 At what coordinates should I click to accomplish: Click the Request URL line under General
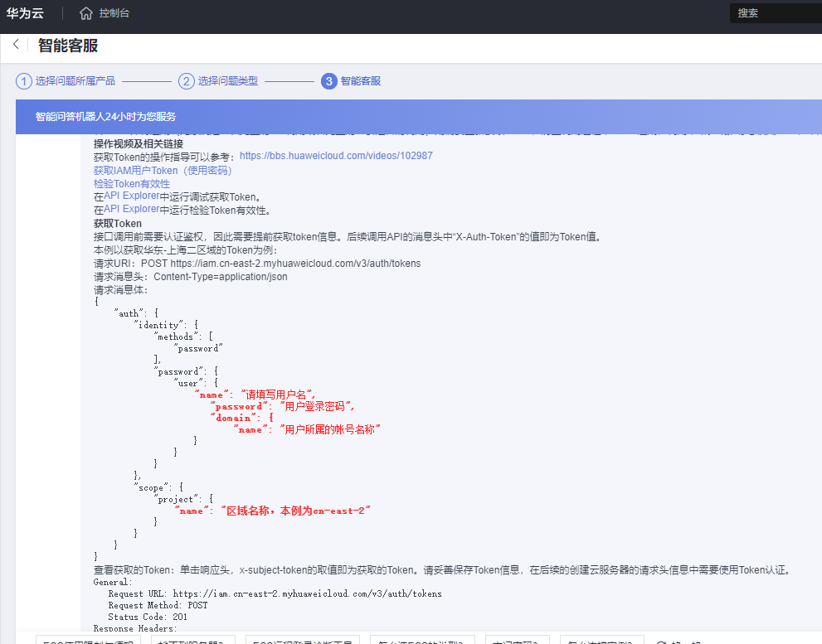(x=275, y=593)
